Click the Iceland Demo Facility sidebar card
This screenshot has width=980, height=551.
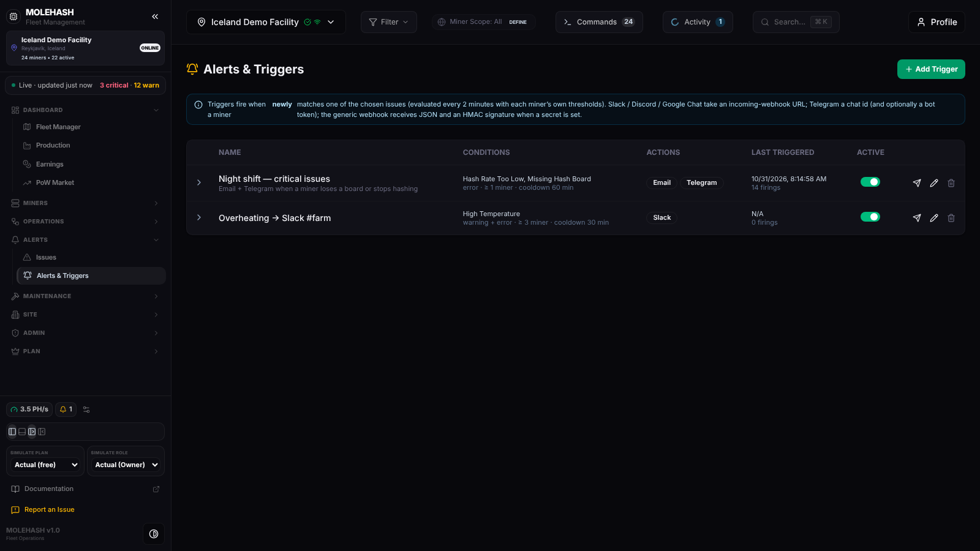click(x=85, y=48)
